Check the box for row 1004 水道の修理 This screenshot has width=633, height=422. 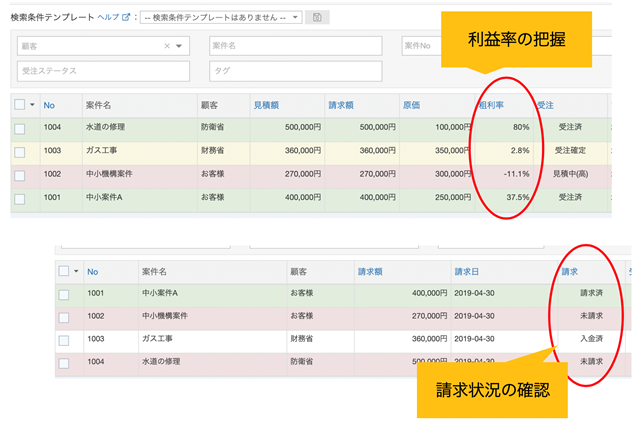pos(20,127)
